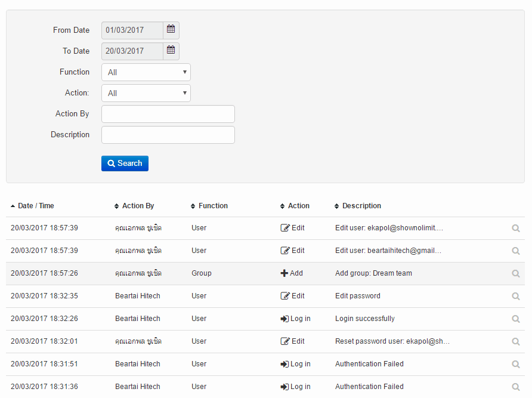
Task: View details of Edit password log entry
Action: pyautogui.click(x=516, y=296)
